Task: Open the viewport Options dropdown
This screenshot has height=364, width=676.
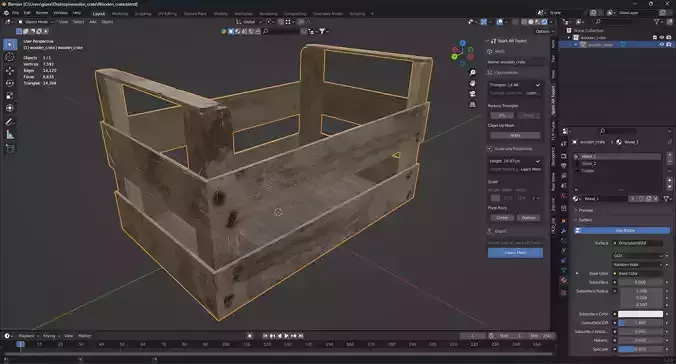Action: [x=543, y=31]
